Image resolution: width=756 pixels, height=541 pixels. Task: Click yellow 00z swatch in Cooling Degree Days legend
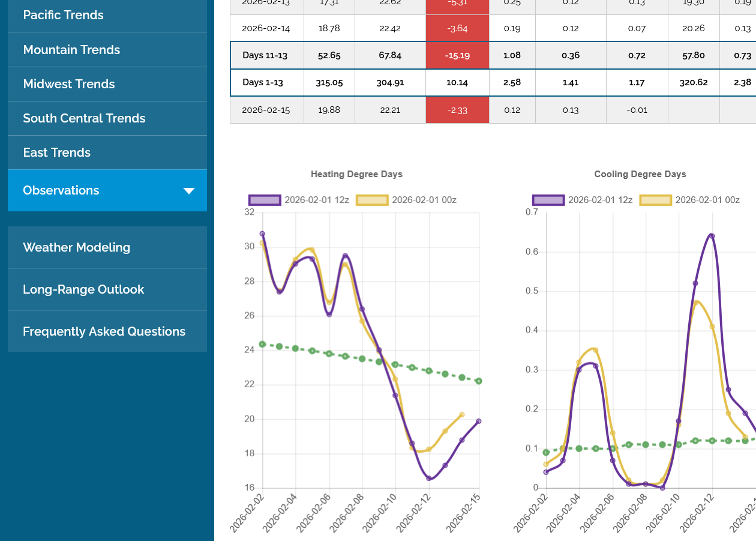655,200
